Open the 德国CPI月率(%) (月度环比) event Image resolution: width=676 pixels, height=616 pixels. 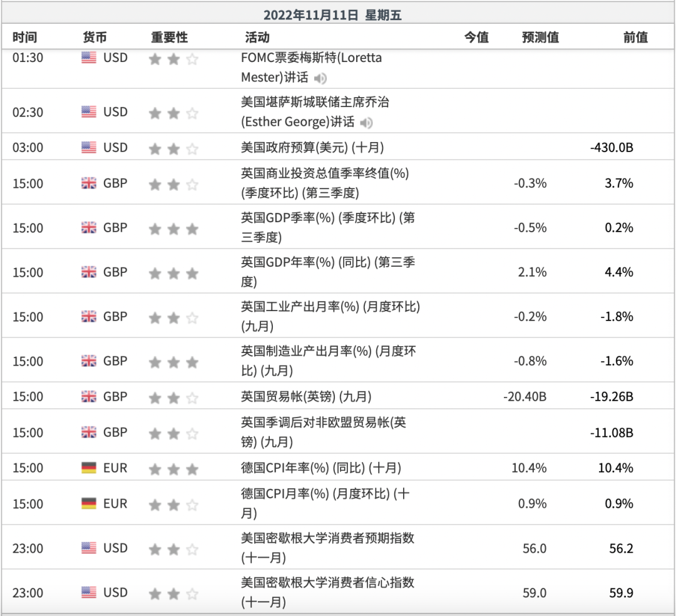(x=325, y=503)
